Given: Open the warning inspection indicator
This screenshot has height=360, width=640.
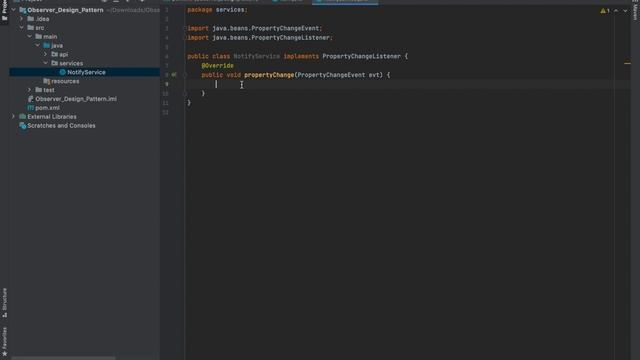Looking at the screenshot, I should [x=605, y=11].
